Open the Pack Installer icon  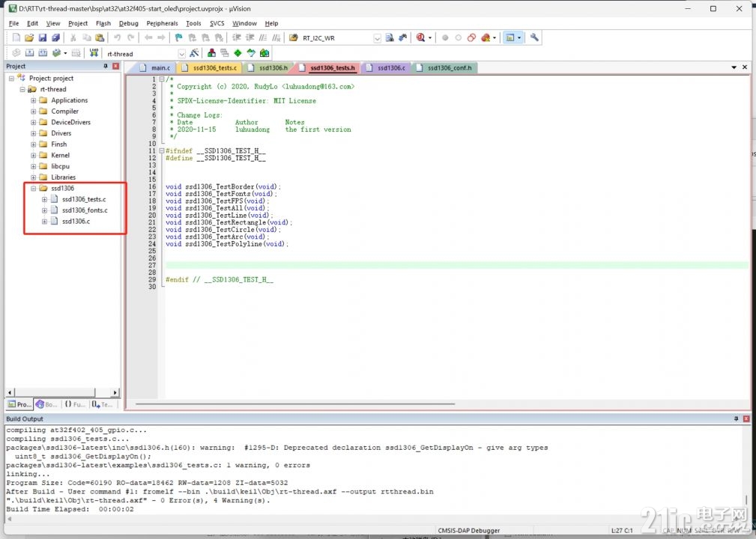point(264,53)
